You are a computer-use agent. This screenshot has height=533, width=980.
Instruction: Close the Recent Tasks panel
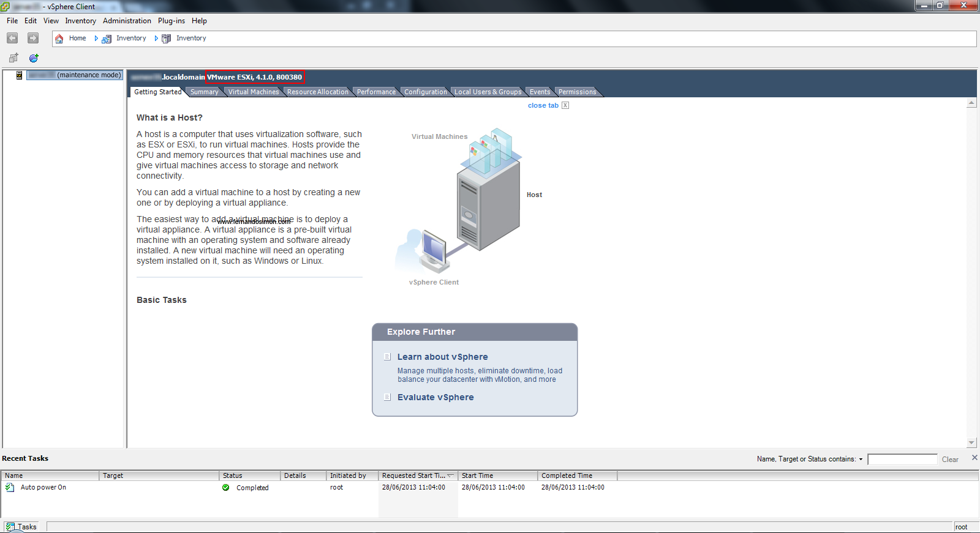coord(974,458)
